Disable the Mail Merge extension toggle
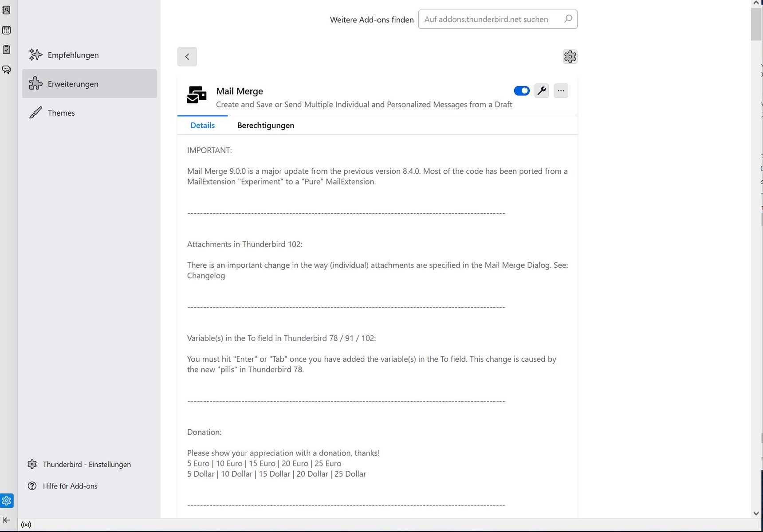 [x=522, y=91]
